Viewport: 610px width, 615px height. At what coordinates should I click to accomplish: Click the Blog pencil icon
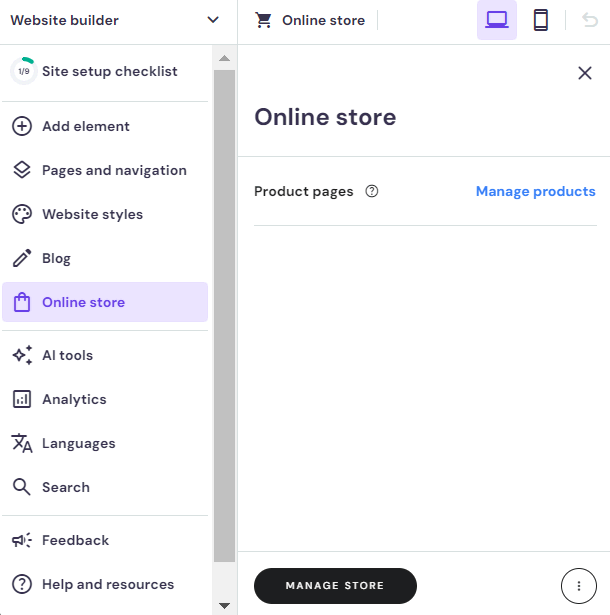[x=22, y=258]
